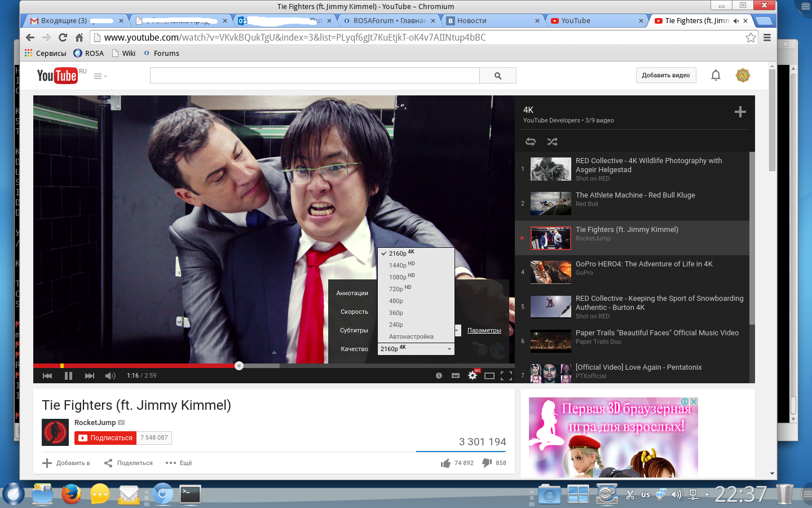
Task: Choose 1080p HD quality option
Action: pyautogui.click(x=416, y=277)
